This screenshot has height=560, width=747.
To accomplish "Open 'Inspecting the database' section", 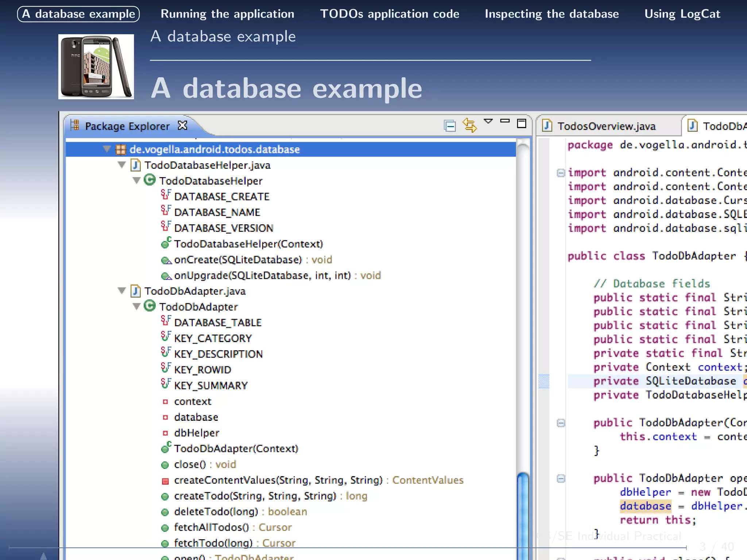I will (551, 14).
